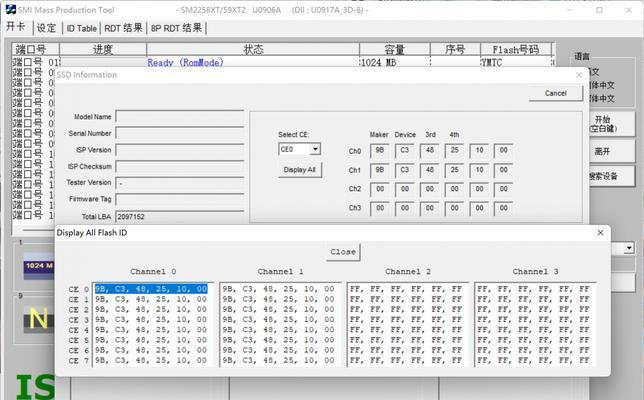Click the Tester Version field
This screenshot has width=644, height=400.
point(180,183)
